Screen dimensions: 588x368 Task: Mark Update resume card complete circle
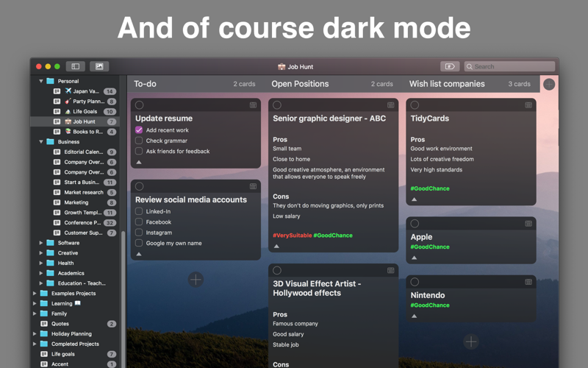click(x=139, y=105)
